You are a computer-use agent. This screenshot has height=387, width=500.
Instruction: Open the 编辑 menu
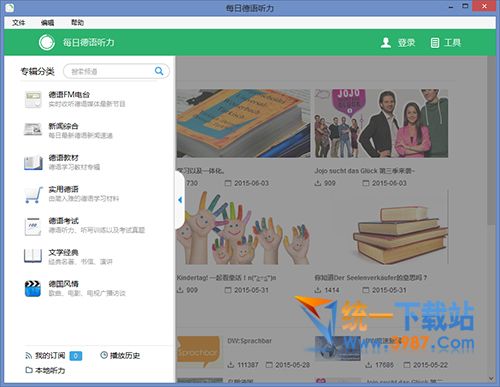(x=47, y=23)
